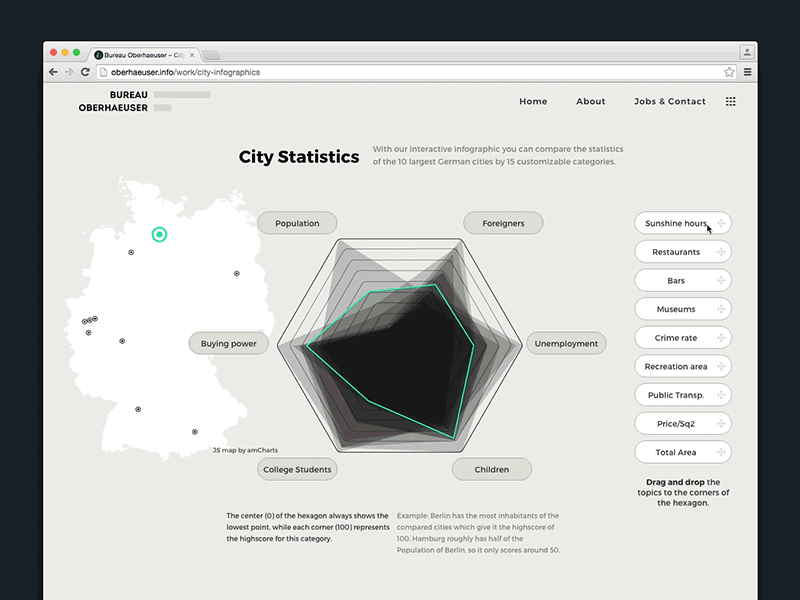Click the highlighted green city marker on map

pos(158,234)
